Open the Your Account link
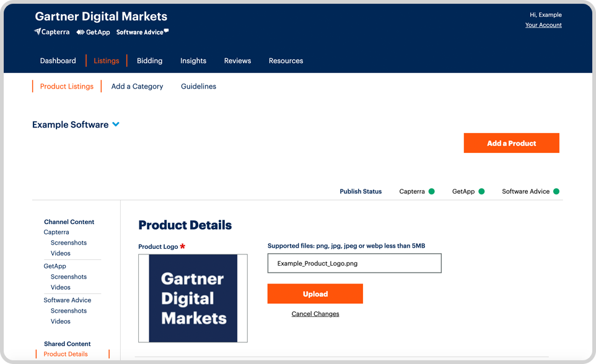This screenshot has width=596, height=364. (x=543, y=25)
